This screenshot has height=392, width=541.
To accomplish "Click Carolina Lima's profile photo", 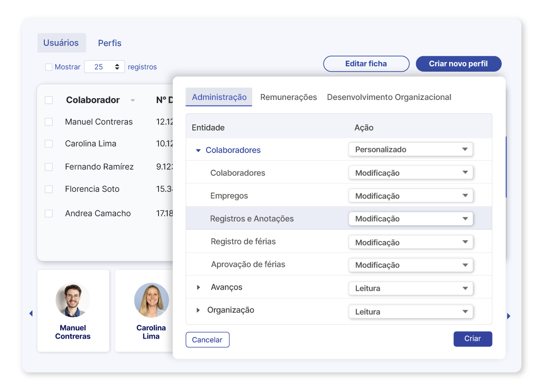I will [151, 300].
